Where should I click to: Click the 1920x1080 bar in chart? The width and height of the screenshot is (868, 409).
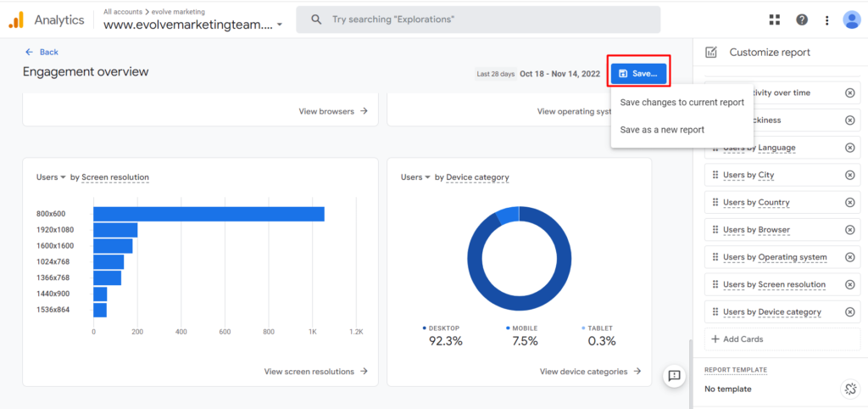pyautogui.click(x=115, y=230)
